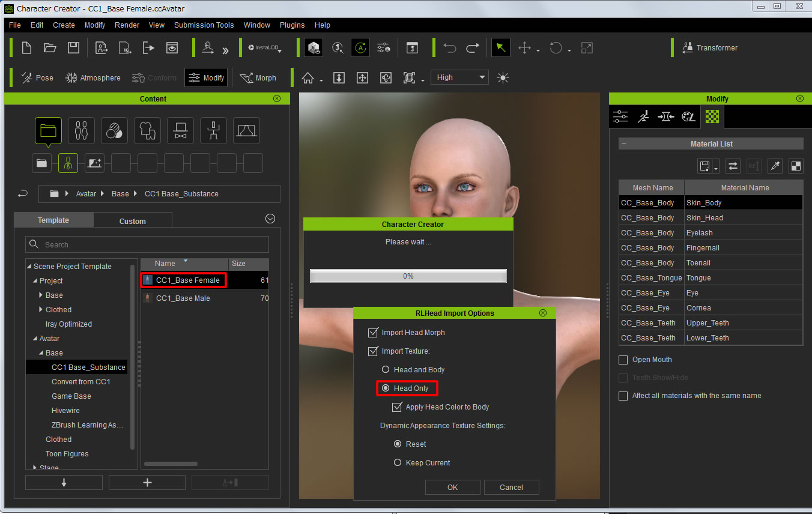Viewport: 812px width, 514px height.
Task: Switch to the Custom content tab
Action: point(133,221)
